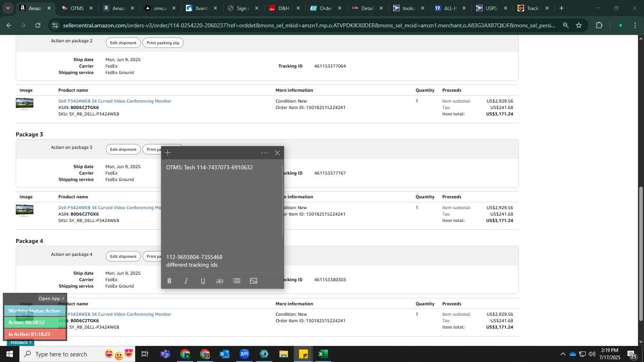644x362 pixels.
Task: Open the browser zoom magnifier icon
Action: pos(566,25)
